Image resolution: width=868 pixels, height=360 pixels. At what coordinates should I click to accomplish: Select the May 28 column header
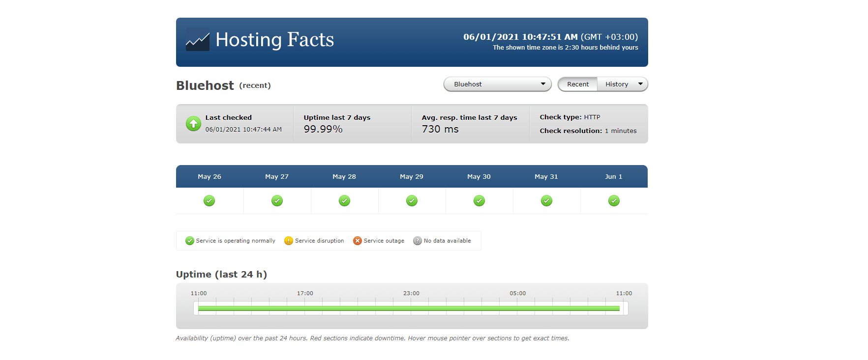pos(344,176)
